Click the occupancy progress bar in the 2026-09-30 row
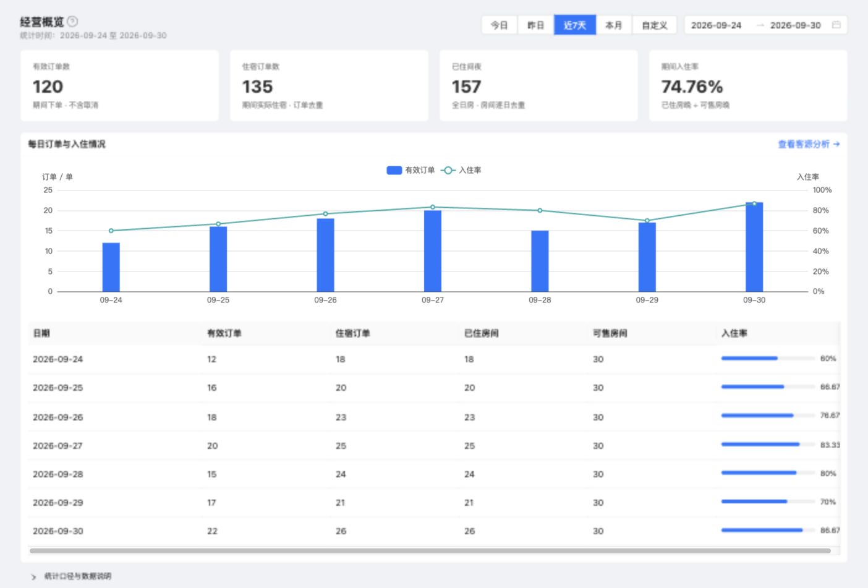 [x=767, y=530]
